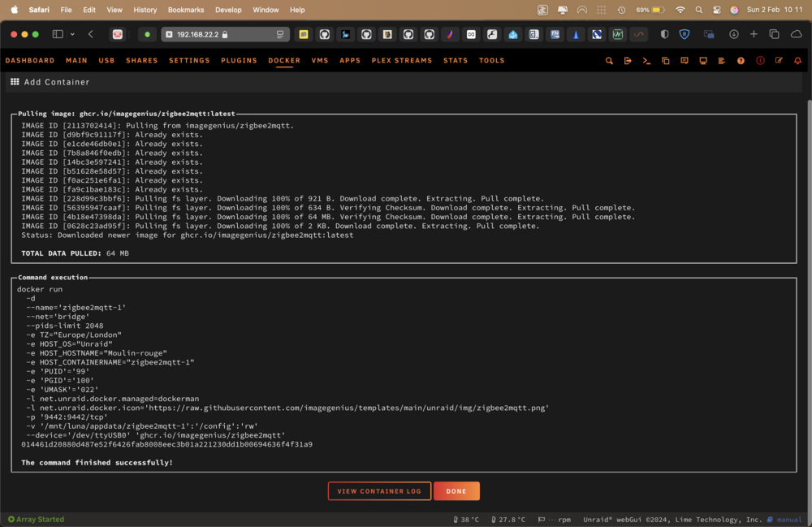Select the DOCKER tab
812x527 pixels.
coord(284,61)
